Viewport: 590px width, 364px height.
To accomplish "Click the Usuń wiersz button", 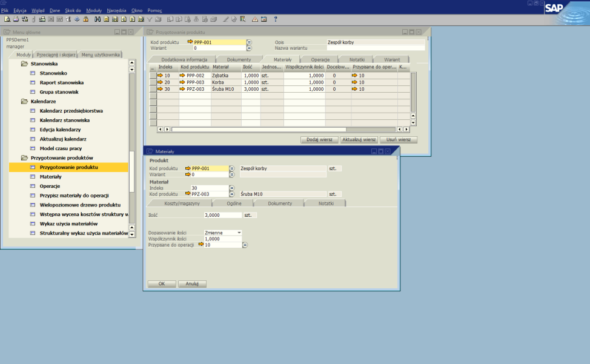I will 399,139.
